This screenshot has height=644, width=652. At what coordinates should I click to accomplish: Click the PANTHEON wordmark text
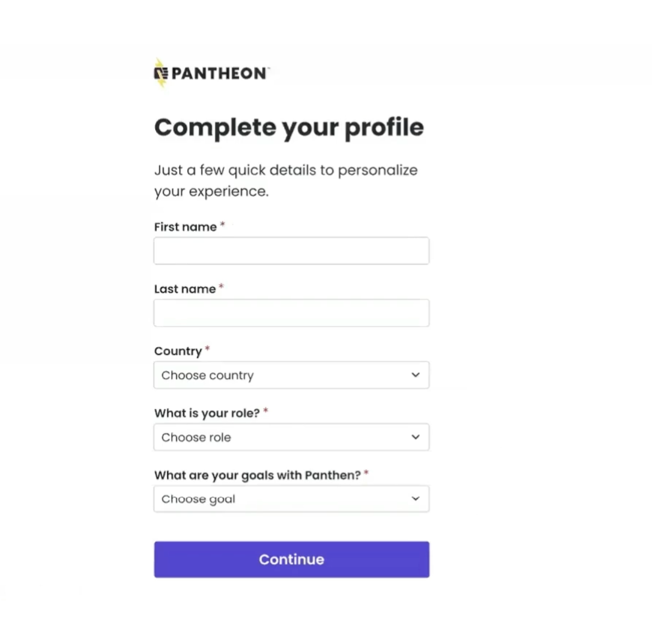click(x=219, y=74)
